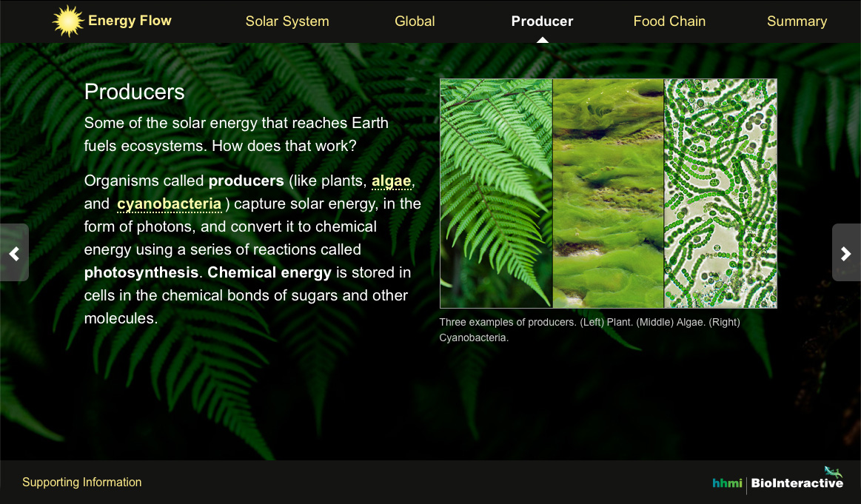The width and height of the screenshot is (861, 504).
Task: Click the sun icon beside Energy Flow
Action: pyautogui.click(x=68, y=20)
